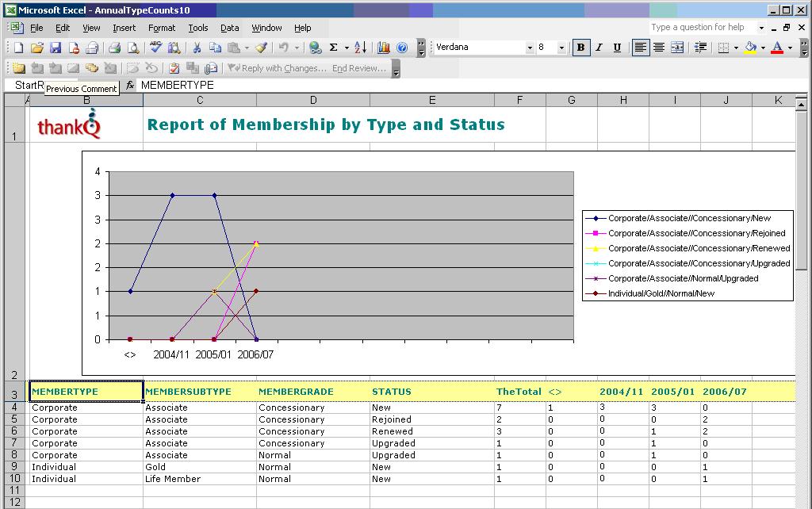Toggle Bold formatting
The width and height of the screenshot is (812, 509).
pos(580,48)
